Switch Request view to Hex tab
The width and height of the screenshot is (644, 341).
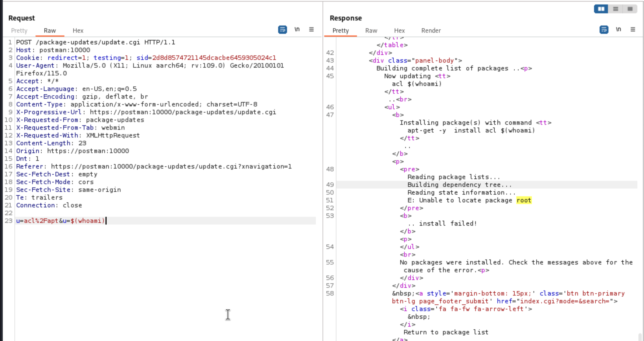78,30
